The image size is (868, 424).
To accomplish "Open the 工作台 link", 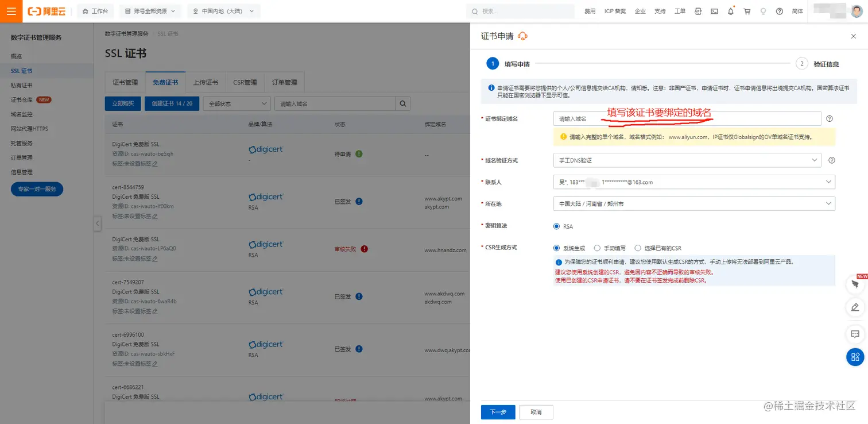I will click(x=95, y=11).
